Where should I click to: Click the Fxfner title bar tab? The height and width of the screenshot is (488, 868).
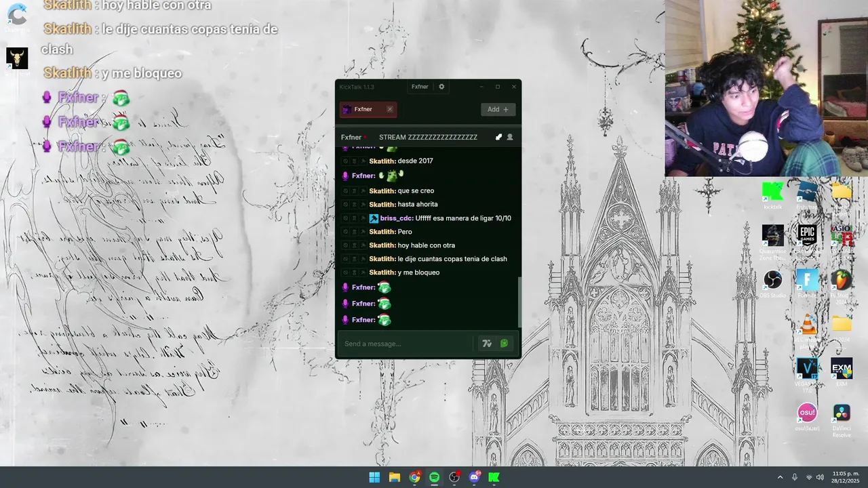pos(420,87)
